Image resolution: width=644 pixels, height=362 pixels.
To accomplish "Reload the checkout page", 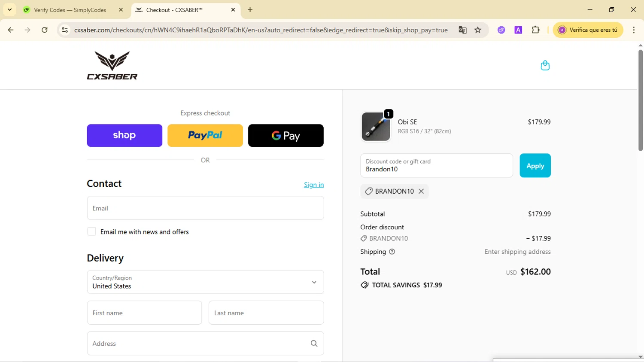I will coord(45,30).
